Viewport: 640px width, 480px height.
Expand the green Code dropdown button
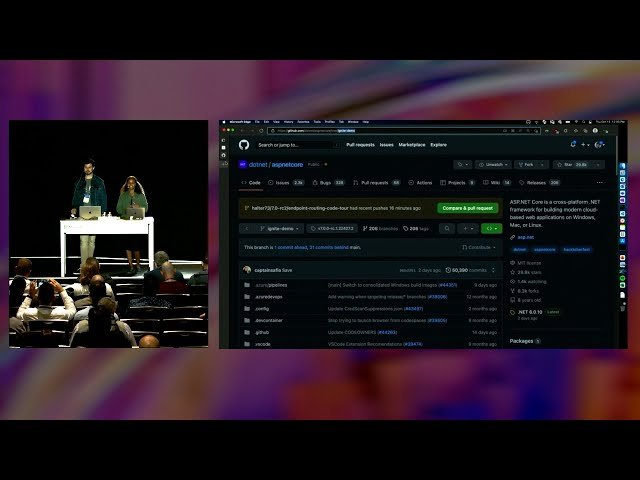[491, 228]
